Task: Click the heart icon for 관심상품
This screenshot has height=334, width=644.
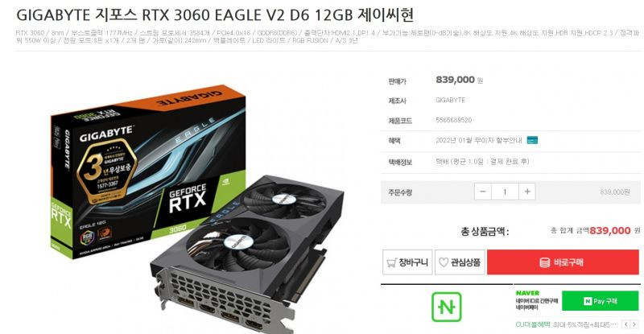Action: pyautogui.click(x=444, y=262)
